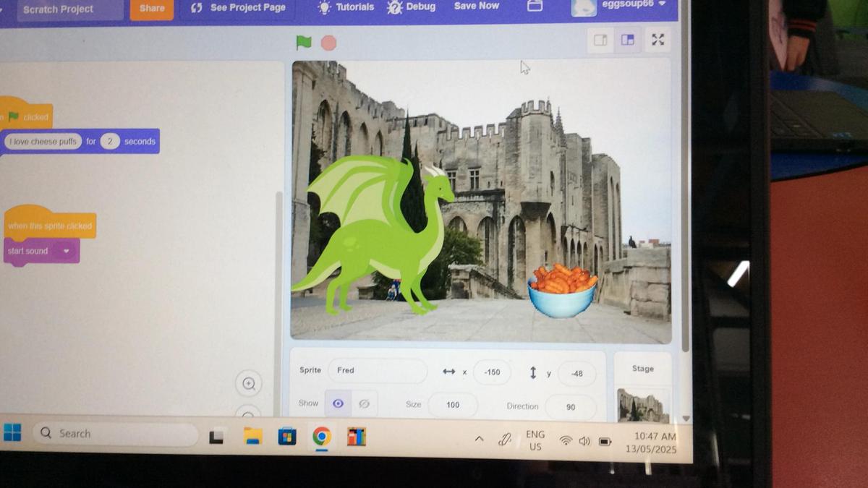Click the orange Share button

(x=152, y=9)
